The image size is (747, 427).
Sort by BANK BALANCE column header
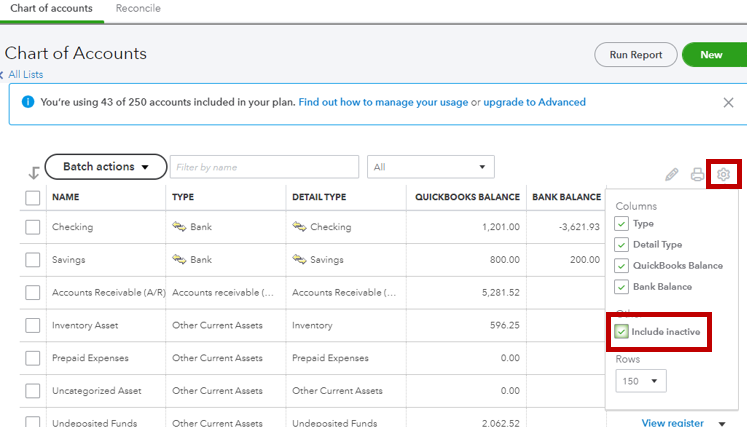566,197
